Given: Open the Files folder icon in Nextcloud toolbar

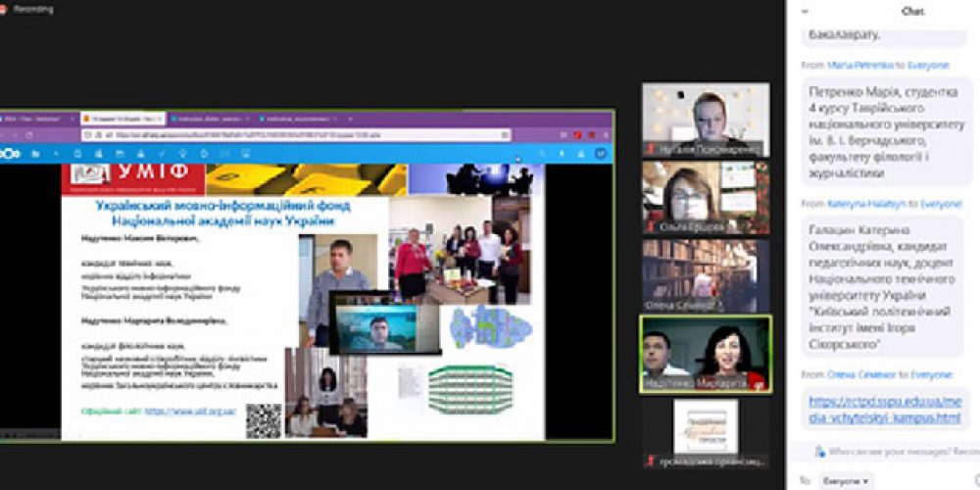Looking at the screenshot, I should pyautogui.click(x=35, y=154).
